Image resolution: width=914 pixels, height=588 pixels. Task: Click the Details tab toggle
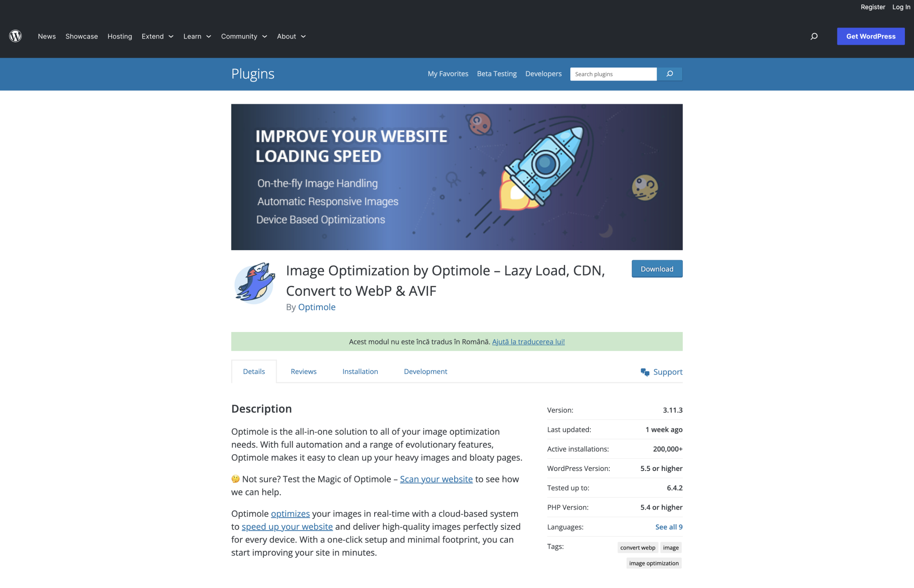[254, 371]
